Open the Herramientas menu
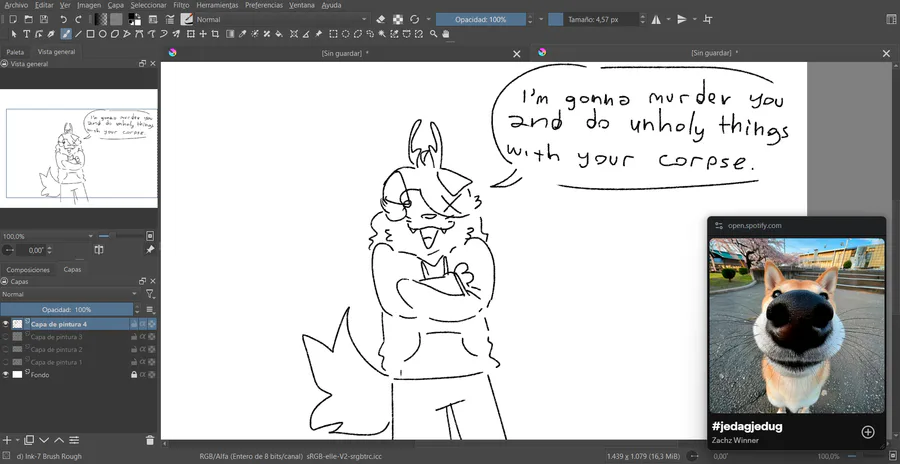The image size is (900, 464). 217,5
